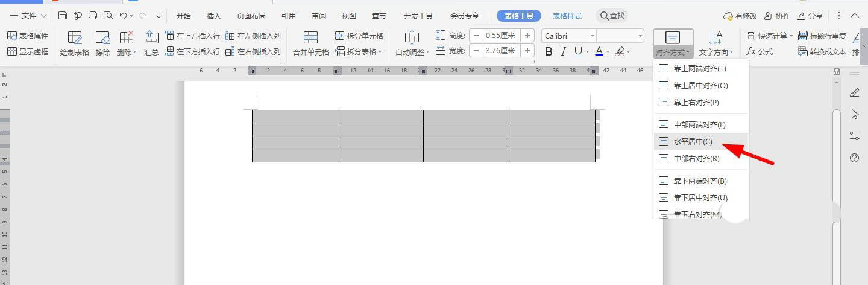Screen dimensions: 868x285
Task: Toggle 显示虚框 gridline display
Action: point(28,52)
